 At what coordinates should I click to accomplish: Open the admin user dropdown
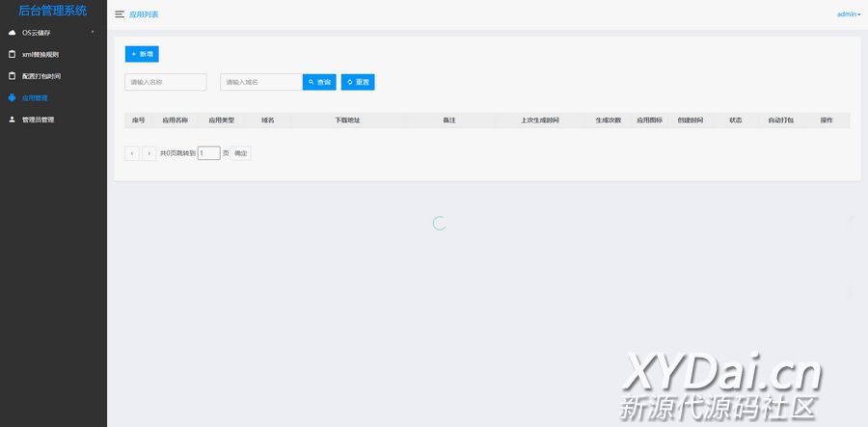849,14
